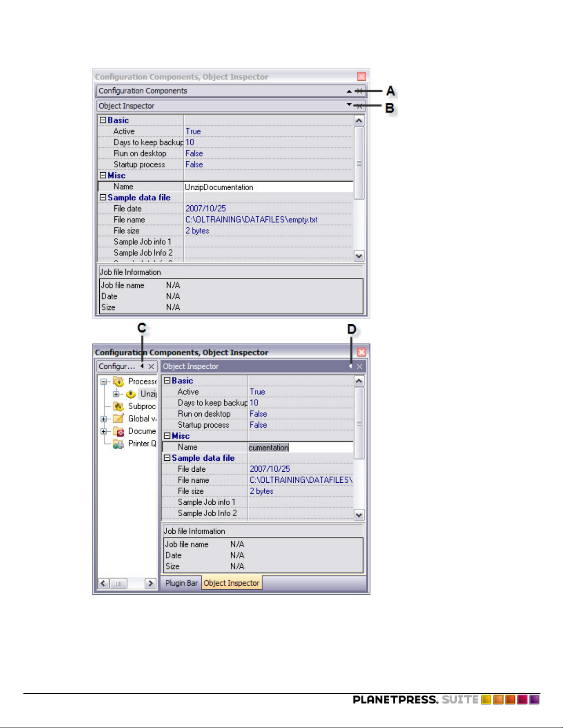The width and height of the screenshot is (563, 728).
Task: Click Days to keep backup value in upper screenshot
Action: pyautogui.click(x=190, y=142)
